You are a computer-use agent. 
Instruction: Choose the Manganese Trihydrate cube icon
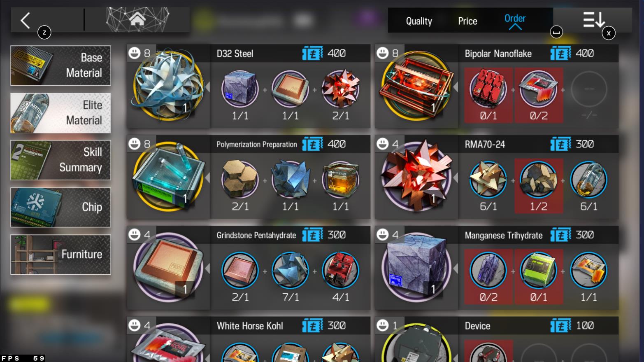pos(416,267)
